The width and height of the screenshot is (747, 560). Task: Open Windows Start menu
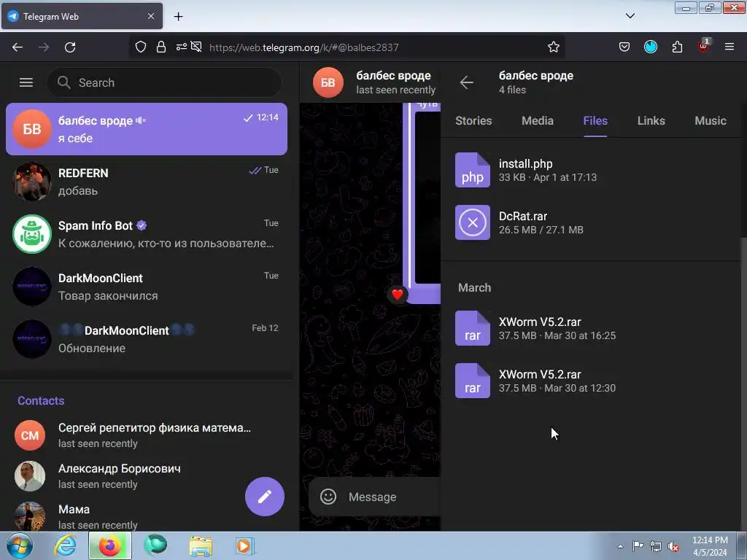pyautogui.click(x=20, y=545)
